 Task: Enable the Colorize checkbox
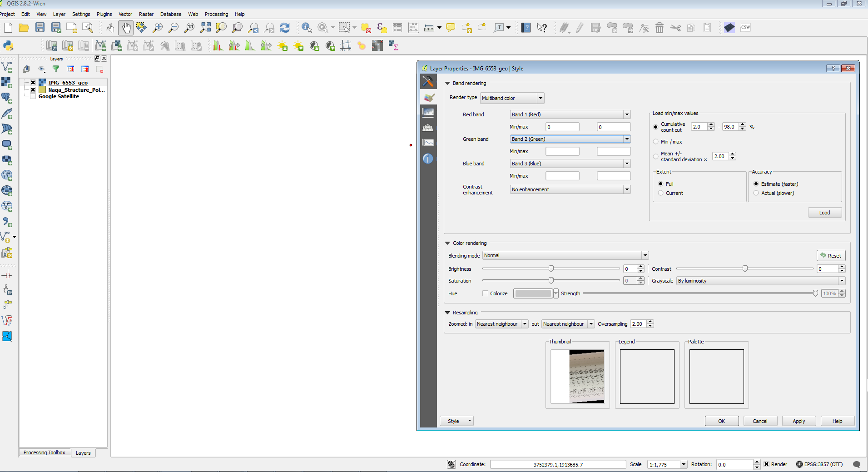point(485,293)
